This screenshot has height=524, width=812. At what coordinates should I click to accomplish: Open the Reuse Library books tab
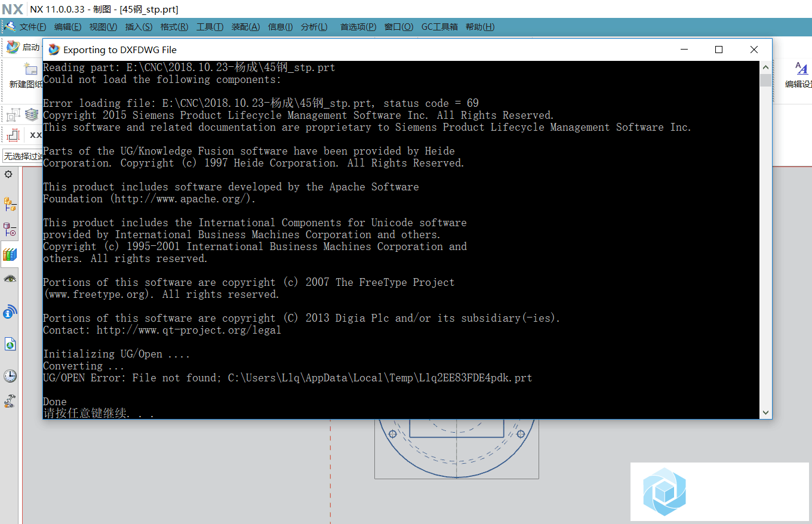point(10,254)
